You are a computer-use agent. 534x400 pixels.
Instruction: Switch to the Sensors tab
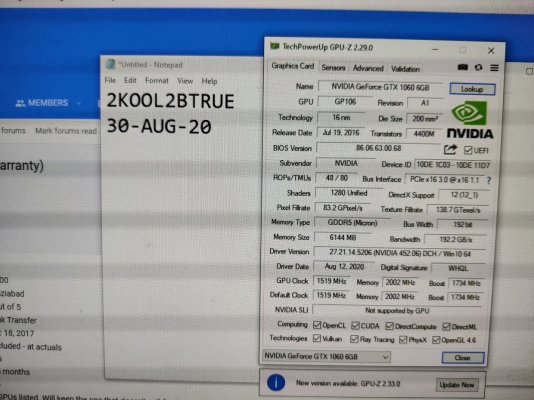(333, 68)
